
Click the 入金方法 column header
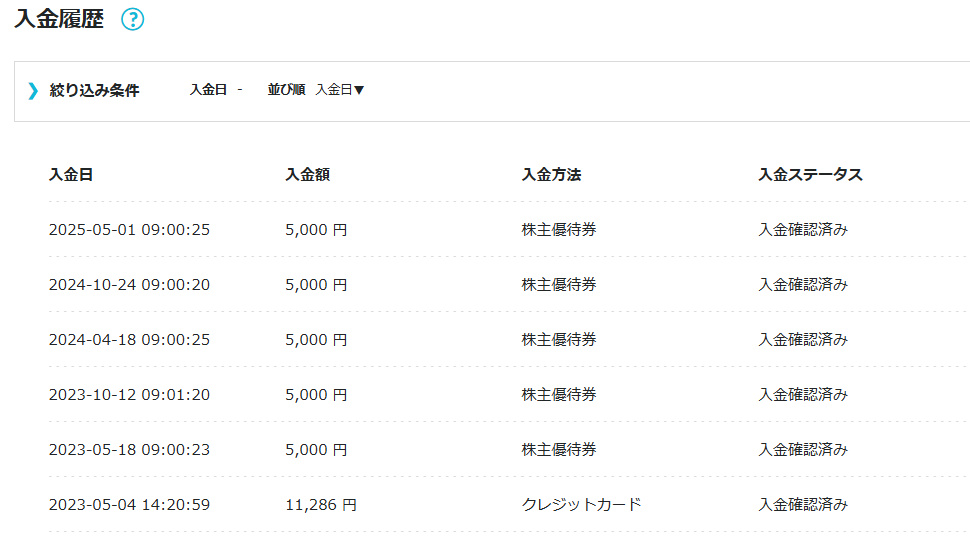pyautogui.click(x=551, y=174)
